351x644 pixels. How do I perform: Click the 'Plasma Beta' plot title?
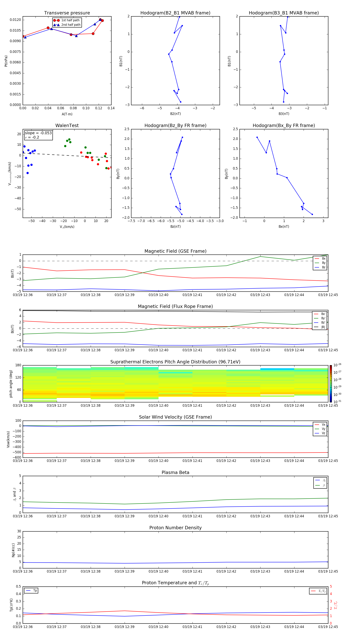175,472
